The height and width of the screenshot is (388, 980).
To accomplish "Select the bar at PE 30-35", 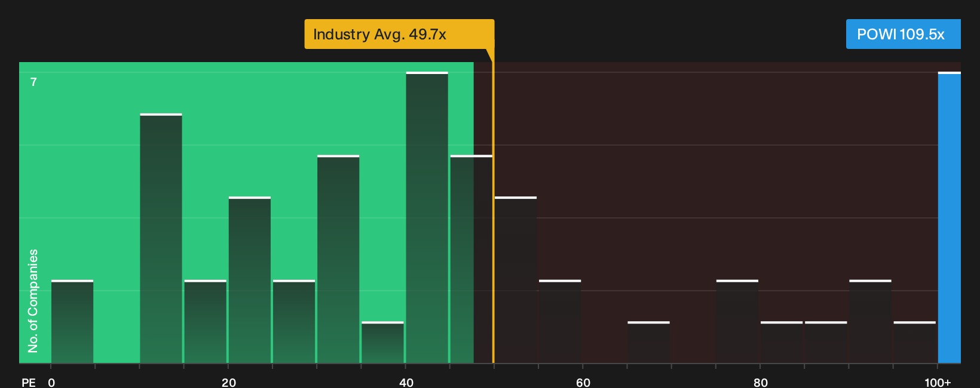I will pos(338,259).
